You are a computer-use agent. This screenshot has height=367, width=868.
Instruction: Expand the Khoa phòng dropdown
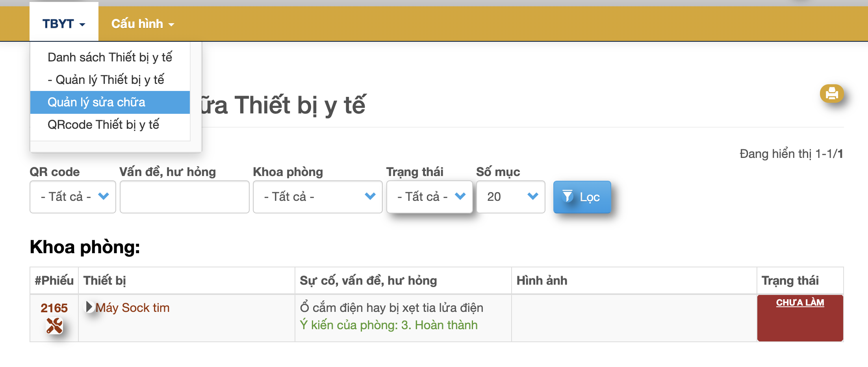tap(317, 197)
